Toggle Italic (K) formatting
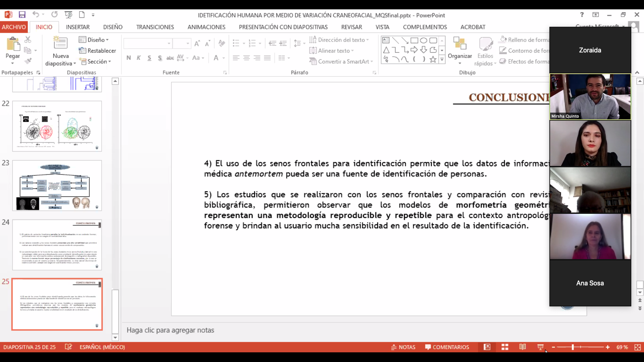 point(139,58)
